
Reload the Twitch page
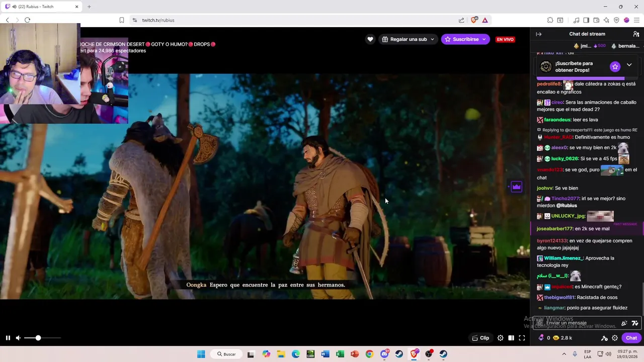click(x=27, y=20)
